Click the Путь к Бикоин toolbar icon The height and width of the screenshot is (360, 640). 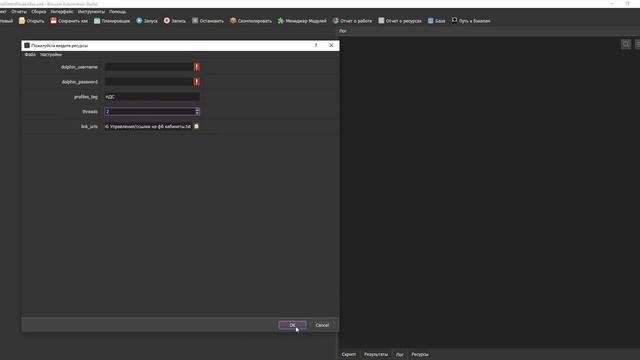(454, 20)
